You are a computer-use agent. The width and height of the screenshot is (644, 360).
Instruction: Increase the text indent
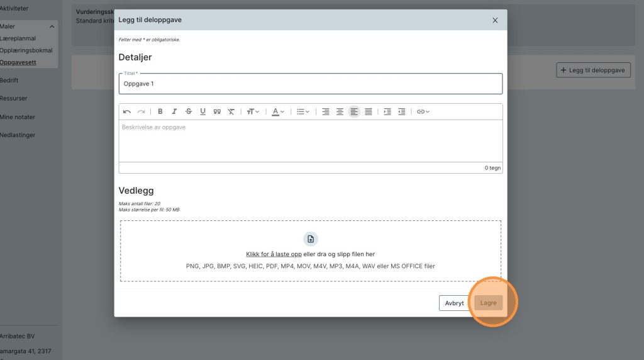[387, 112]
